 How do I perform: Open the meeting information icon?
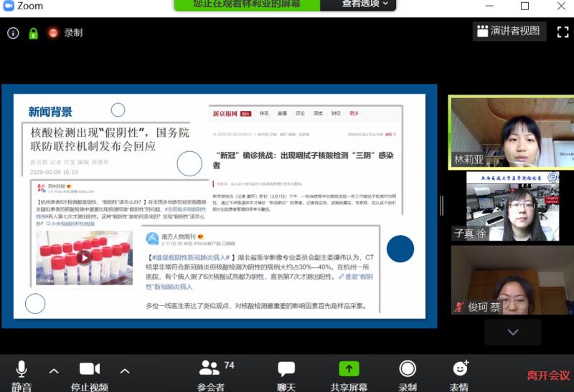coord(13,33)
